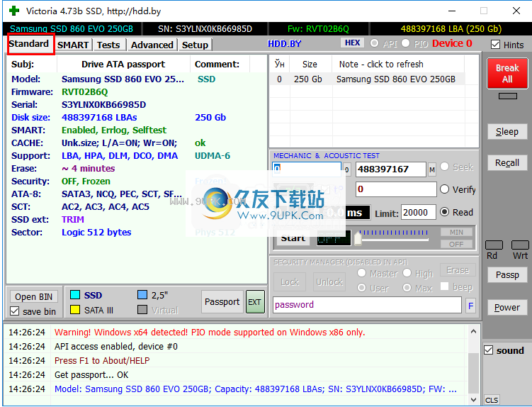Go to the Setup tab
The image size is (532, 407).
pos(195,45)
